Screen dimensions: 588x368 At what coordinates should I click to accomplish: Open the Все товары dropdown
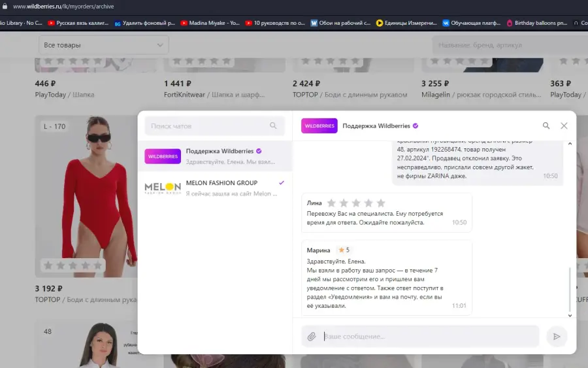tap(103, 45)
